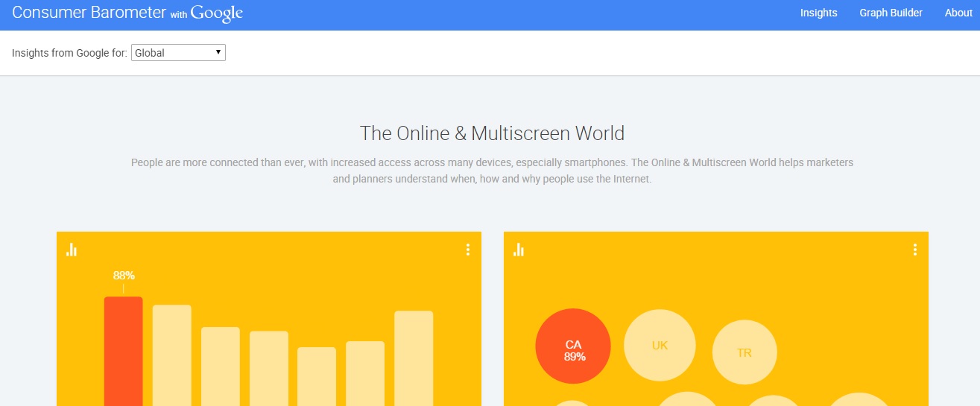Open three-dot menu on bubble chart card

(x=914, y=250)
